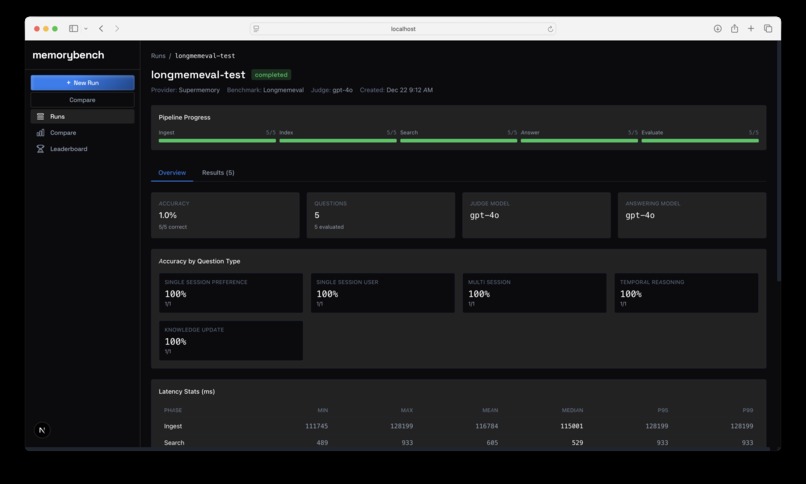
Task: Click the page reader icon in address bar
Action: [256, 29]
